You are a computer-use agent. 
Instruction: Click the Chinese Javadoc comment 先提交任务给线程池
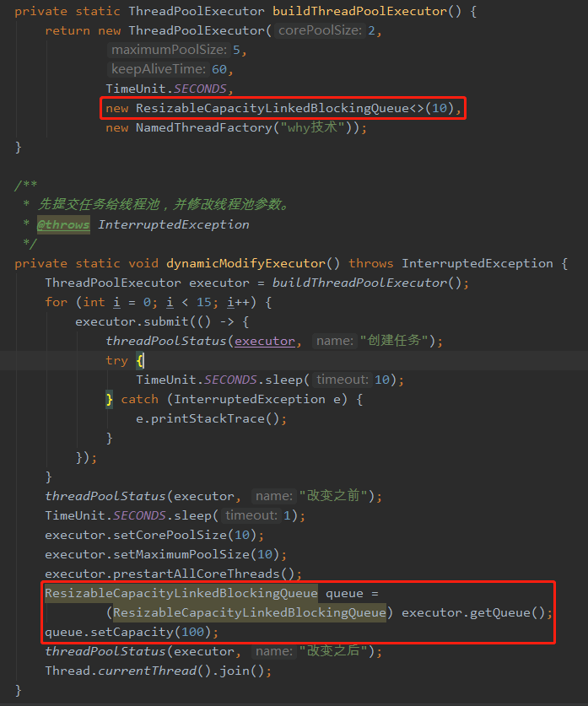pyautogui.click(x=99, y=204)
